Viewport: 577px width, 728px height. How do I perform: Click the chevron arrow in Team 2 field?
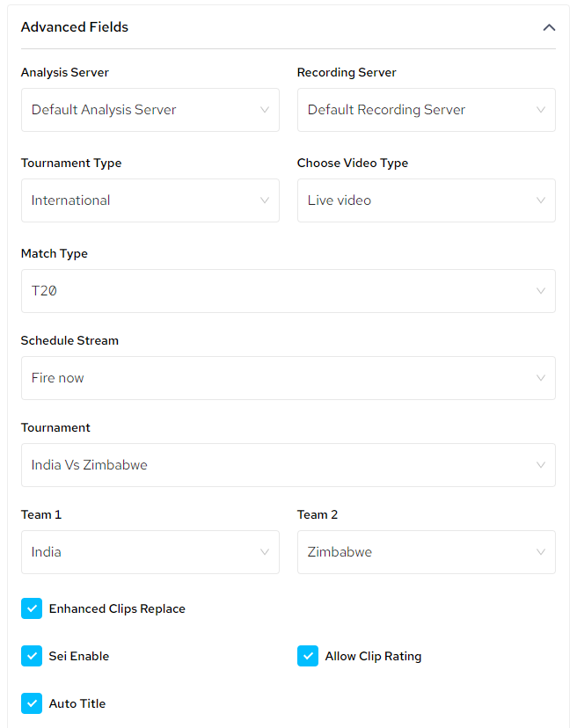(541, 552)
